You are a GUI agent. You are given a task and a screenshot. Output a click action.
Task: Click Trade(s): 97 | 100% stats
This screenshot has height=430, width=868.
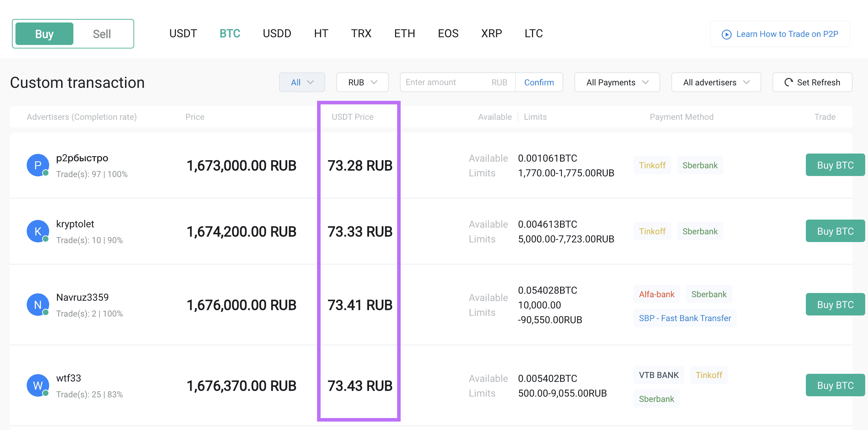[92, 174]
